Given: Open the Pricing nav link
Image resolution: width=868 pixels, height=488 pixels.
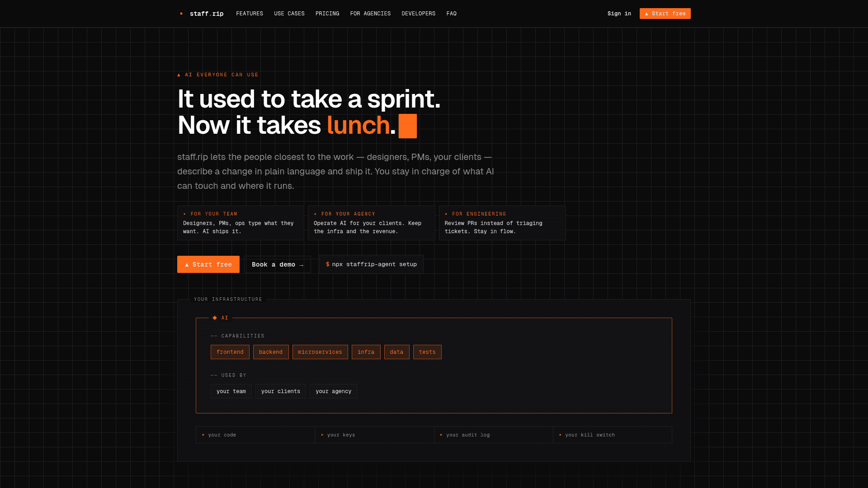Looking at the screenshot, I should click(x=327, y=14).
